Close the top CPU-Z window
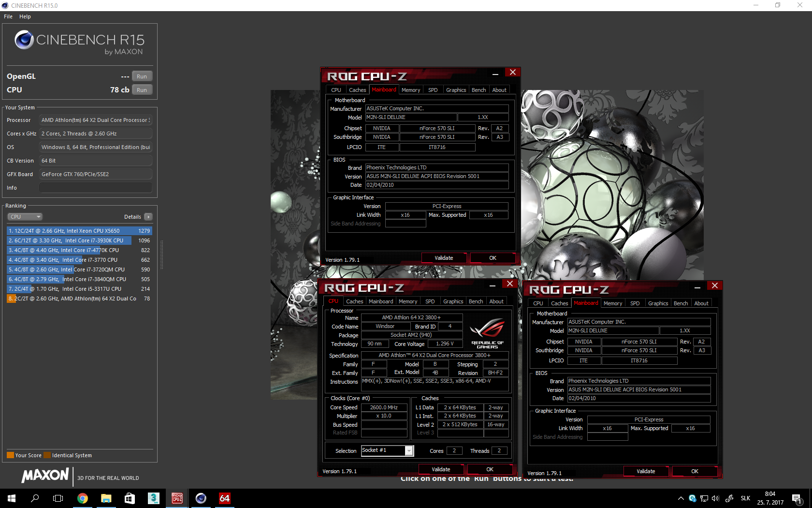The width and height of the screenshot is (812, 508). tap(513, 72)
